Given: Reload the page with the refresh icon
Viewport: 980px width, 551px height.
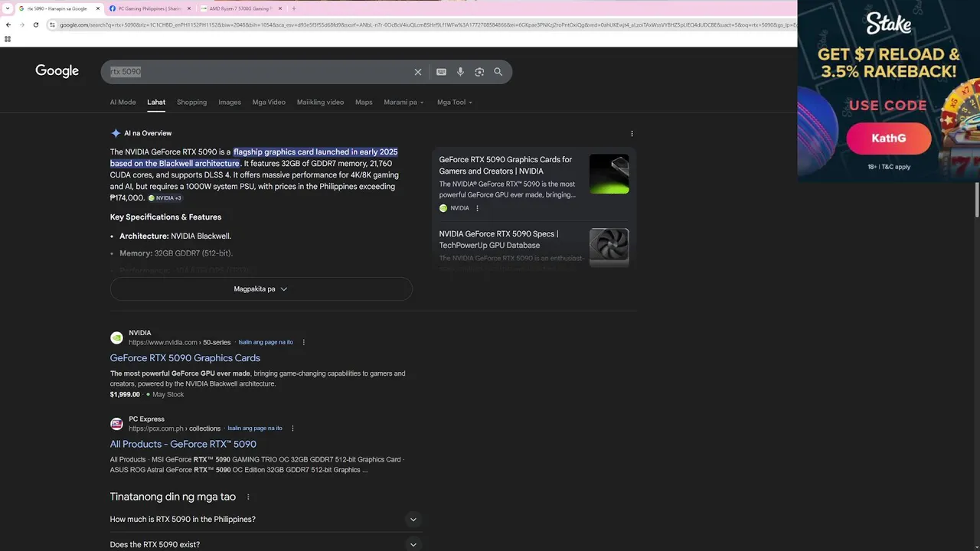Looking at the screenshot, I should [x=36, y=24].
